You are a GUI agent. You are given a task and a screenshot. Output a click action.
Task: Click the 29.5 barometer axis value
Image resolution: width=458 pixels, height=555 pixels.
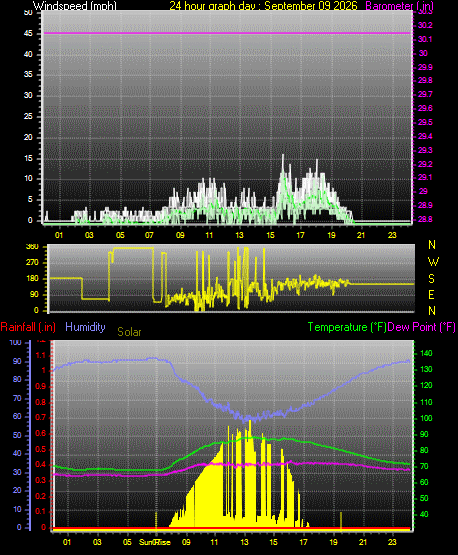425,122
